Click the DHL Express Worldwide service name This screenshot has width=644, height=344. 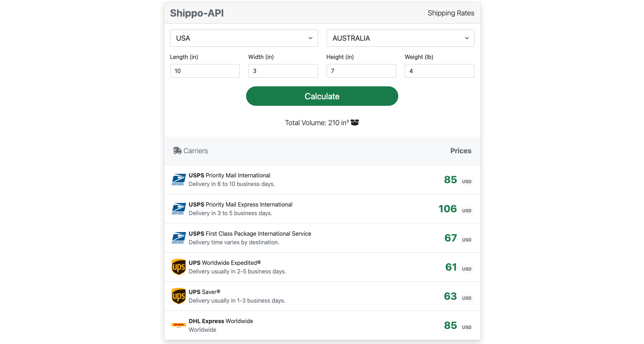pyautogui.click(x=221, y=321)
